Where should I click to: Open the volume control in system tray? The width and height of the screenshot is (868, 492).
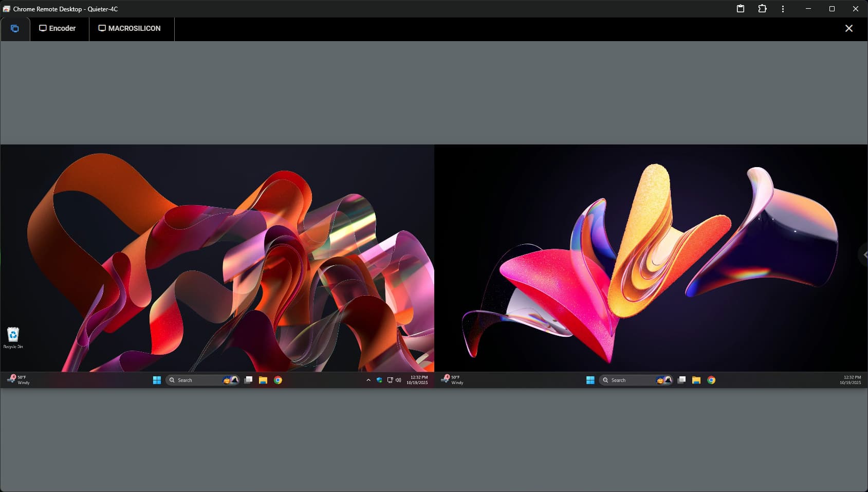point(398,380)
